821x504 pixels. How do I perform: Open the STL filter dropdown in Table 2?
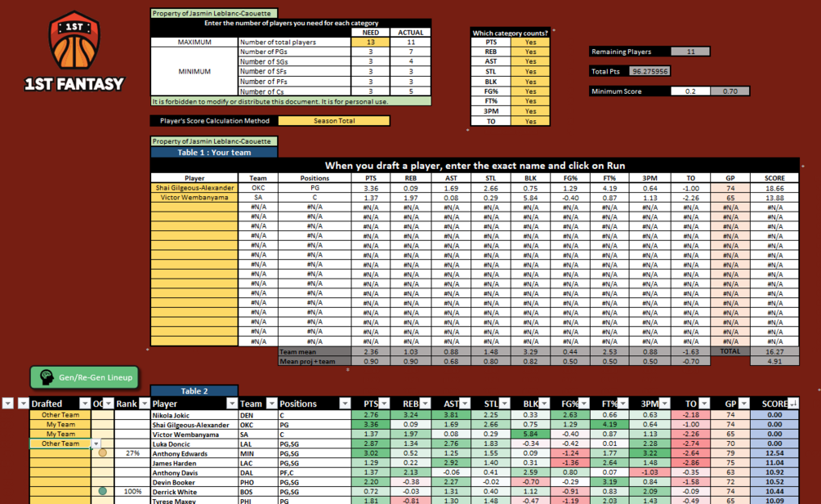[x=504, y=404]
